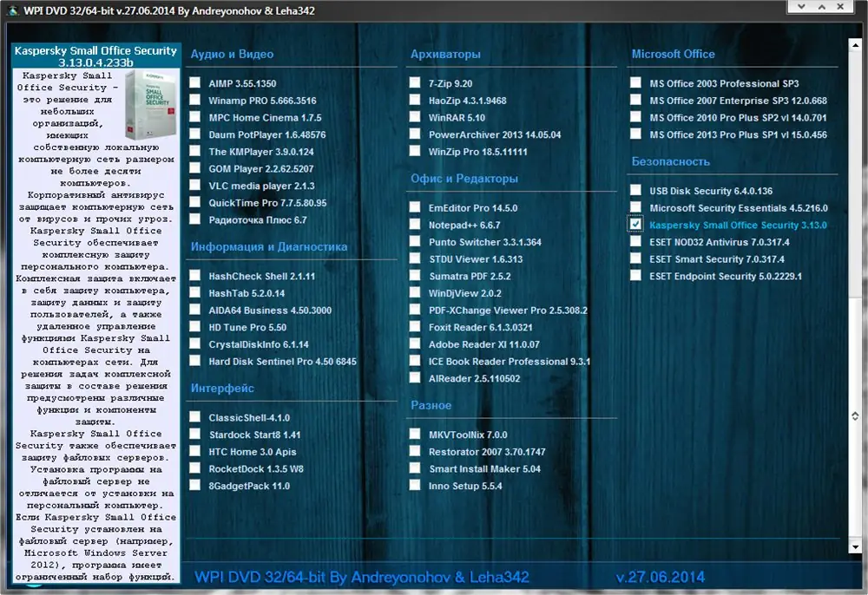Screen dimensions: 868x595
Task: Select Smart Install Maker 5.04 checkbox
Action: (x=415, y=468)
